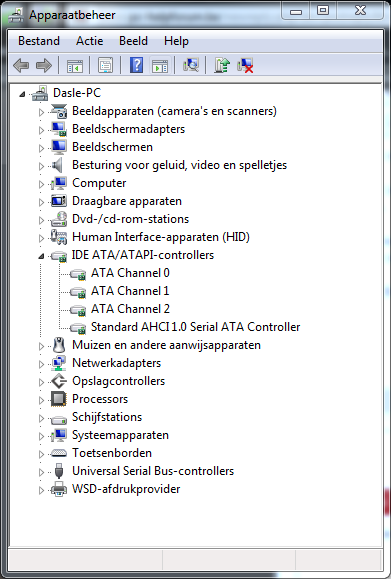Click the blue Help question mark icon
The width and height of the screenshot is (391, 579).
[x=136, y=65]
